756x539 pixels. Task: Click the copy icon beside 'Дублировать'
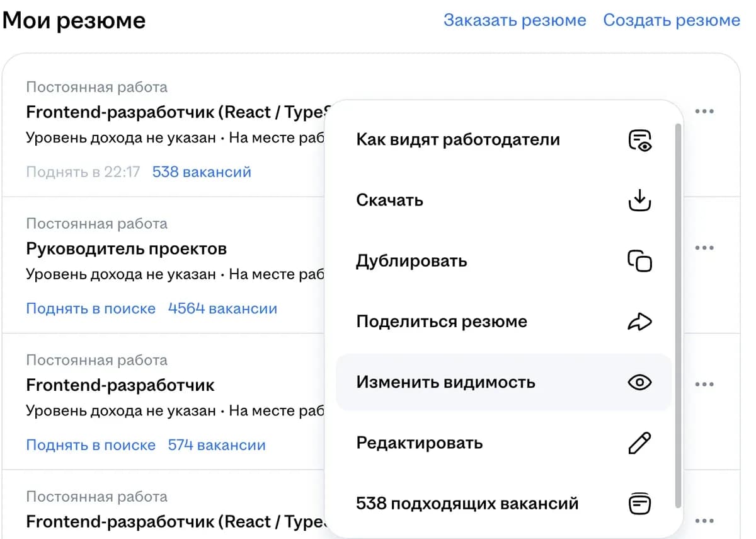click(x=640, y=261)
